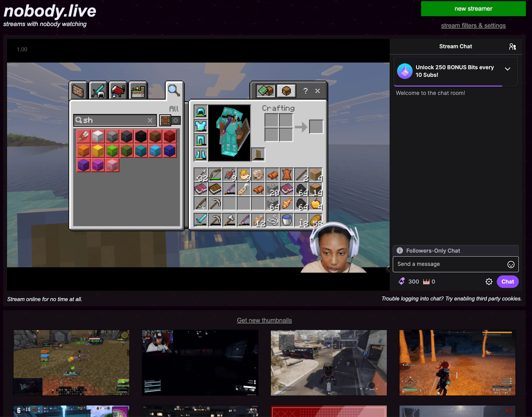
Task: Open the chat community users icon
Action: point(512,47)
